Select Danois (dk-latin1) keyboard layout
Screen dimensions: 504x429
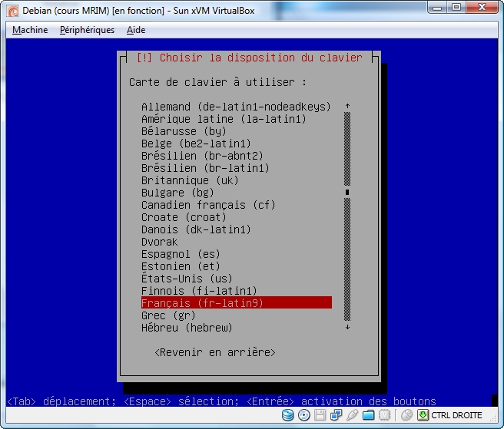click(237, 229)
